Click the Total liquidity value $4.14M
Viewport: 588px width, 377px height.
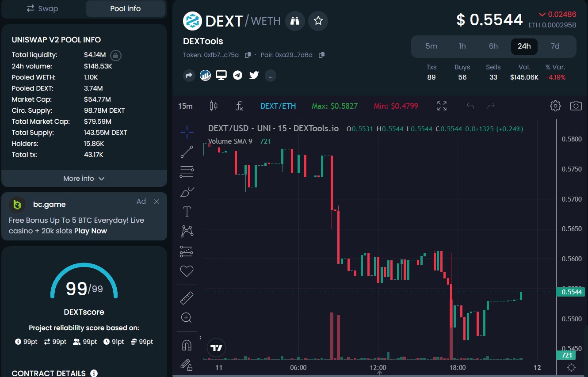coord(95,55)
